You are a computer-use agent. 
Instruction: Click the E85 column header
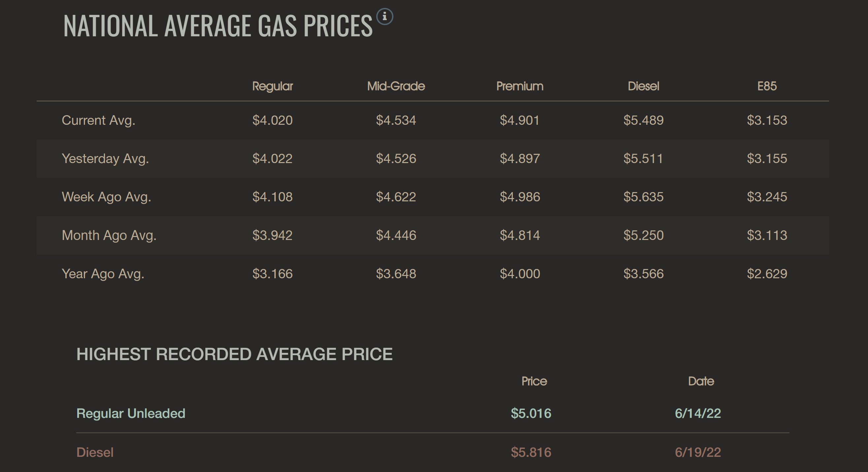[767, 86]
